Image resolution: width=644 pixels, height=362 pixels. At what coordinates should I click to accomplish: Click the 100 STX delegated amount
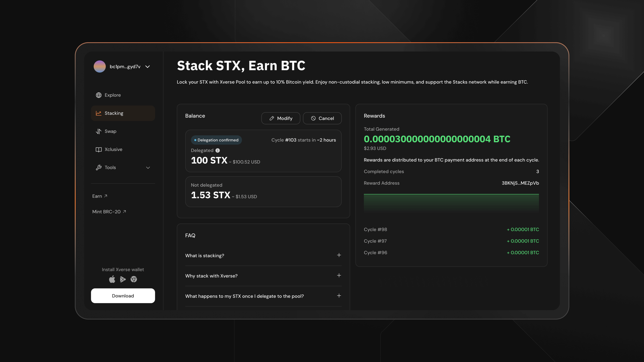coord(209,160)
